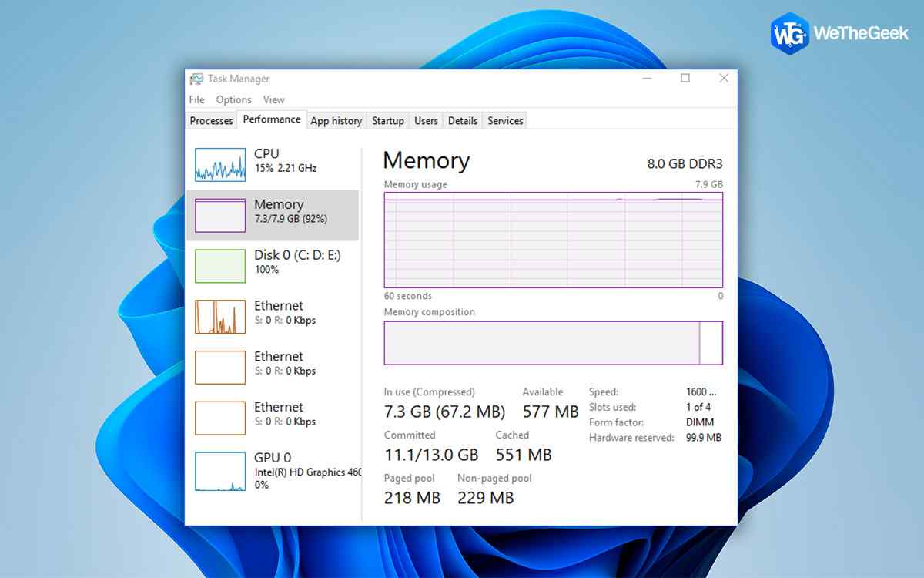
Task: Click the Paged pool value 218 MB
Action: coord(412,498)
